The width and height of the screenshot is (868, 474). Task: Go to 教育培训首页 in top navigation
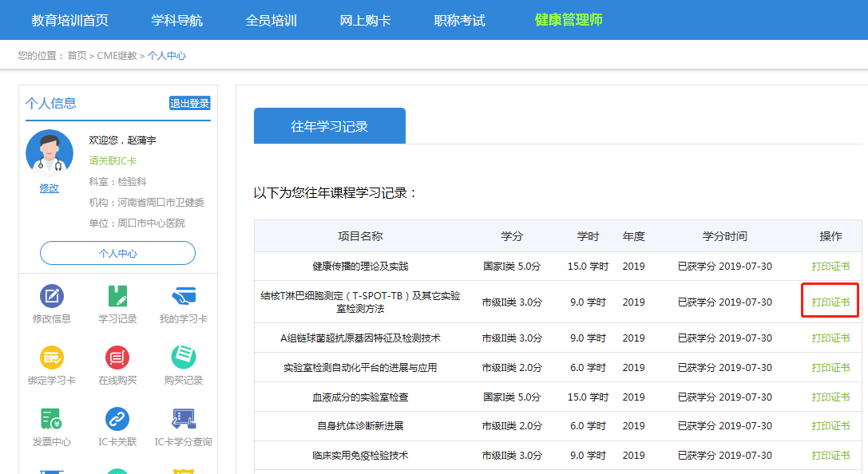pos(69,21)
